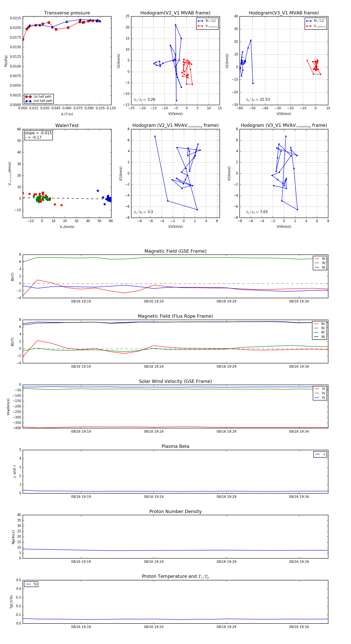Click the 'Hodogram(V2_V1 MVAB frame)' title
The image size is (351, 644).
pyautogui.click(x=175, y=13)
